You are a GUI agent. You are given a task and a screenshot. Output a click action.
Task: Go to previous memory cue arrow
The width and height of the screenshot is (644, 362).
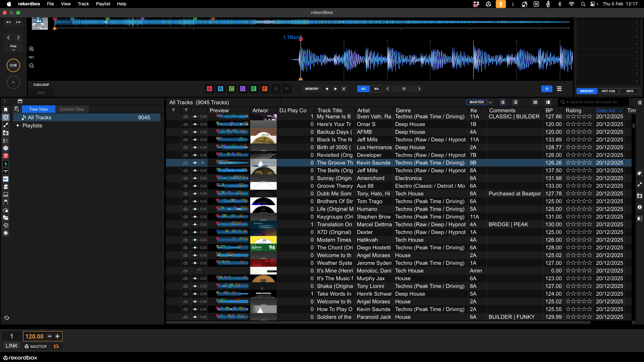pos(327,89)
